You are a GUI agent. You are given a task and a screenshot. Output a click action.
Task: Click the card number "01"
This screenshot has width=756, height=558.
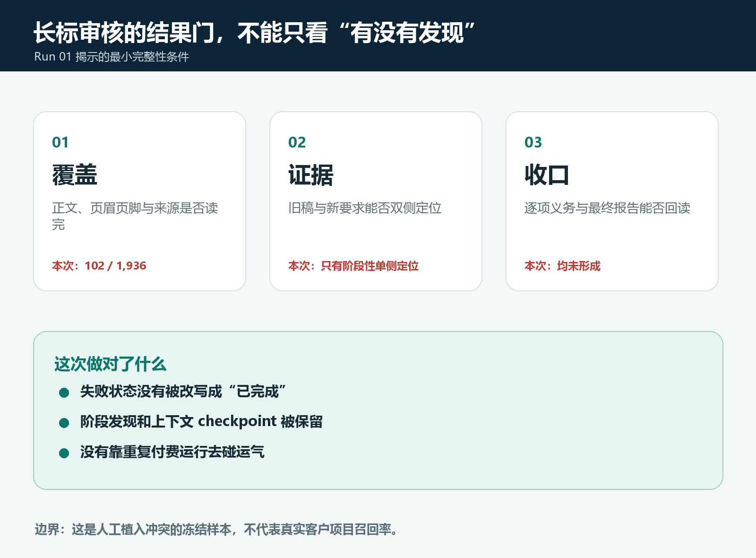coord(60,142)
